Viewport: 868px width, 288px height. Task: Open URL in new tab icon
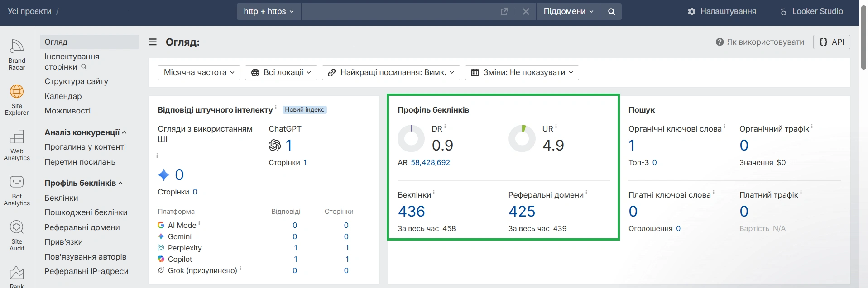coord(504,11)
